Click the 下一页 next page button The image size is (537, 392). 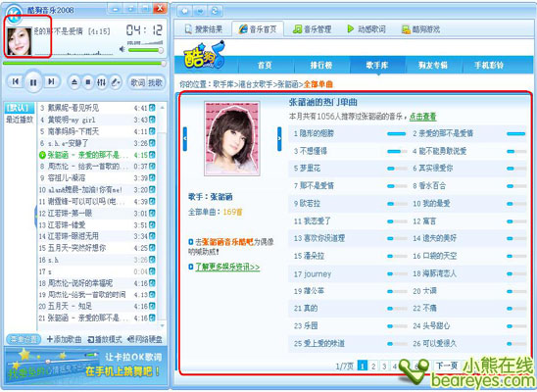tap(447, 366)
